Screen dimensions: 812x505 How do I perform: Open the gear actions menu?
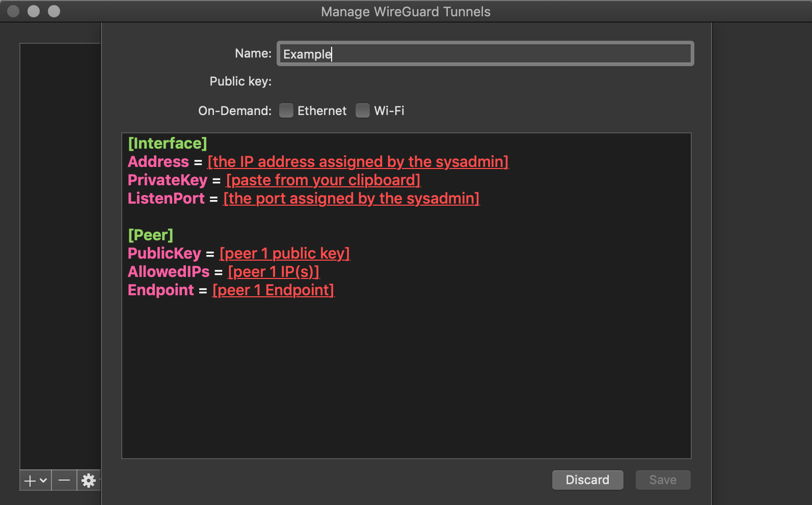pyautogui.click(x=89, y=480)
